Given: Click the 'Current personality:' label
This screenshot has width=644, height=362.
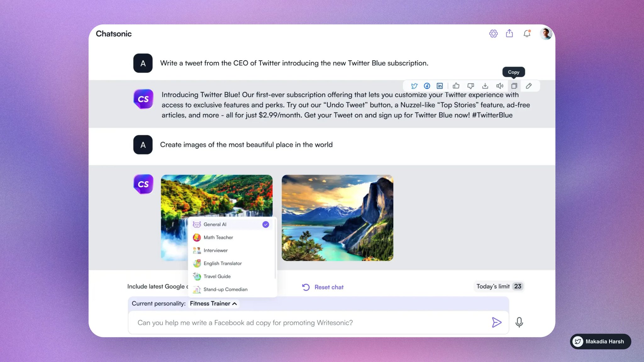Looking at the screenshot, I should pos(158,304).
